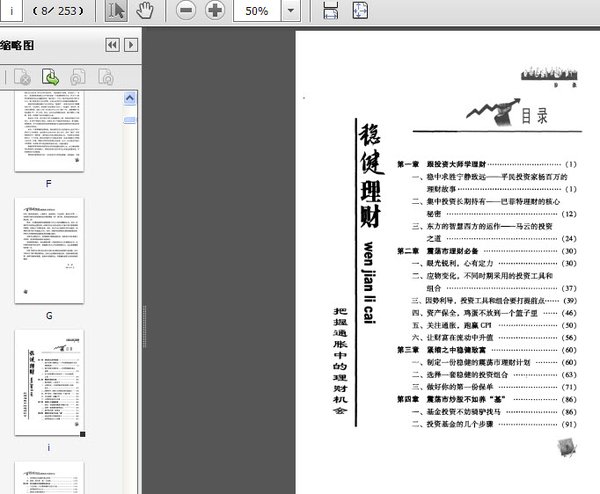Collapse thumbnail panel with double-arrow button

[112, 45]
